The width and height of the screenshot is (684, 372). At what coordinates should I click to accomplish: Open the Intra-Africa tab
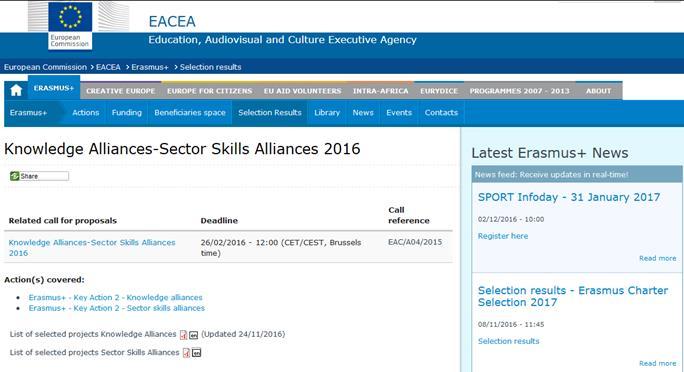point(380,91)
